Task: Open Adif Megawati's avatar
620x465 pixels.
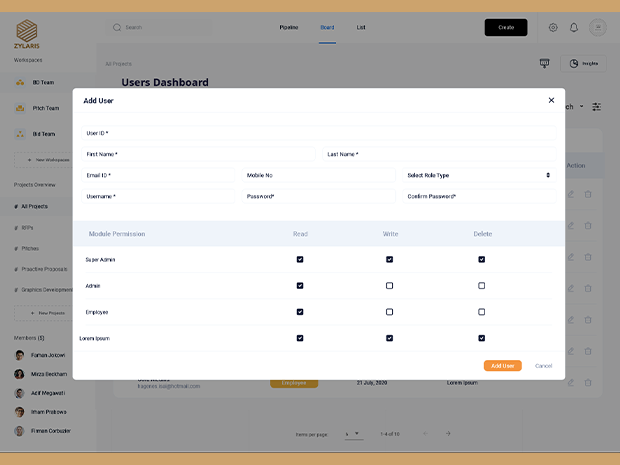Action: pos(19,393)
